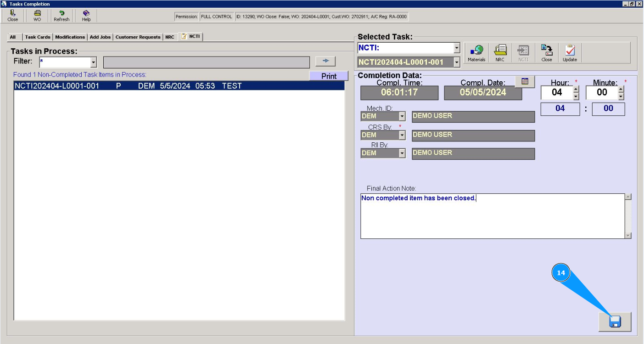Image resolution: width=644 pixels, height=344 pixels.
Task: Decrease the Minute value
Action: coord(621,96)
